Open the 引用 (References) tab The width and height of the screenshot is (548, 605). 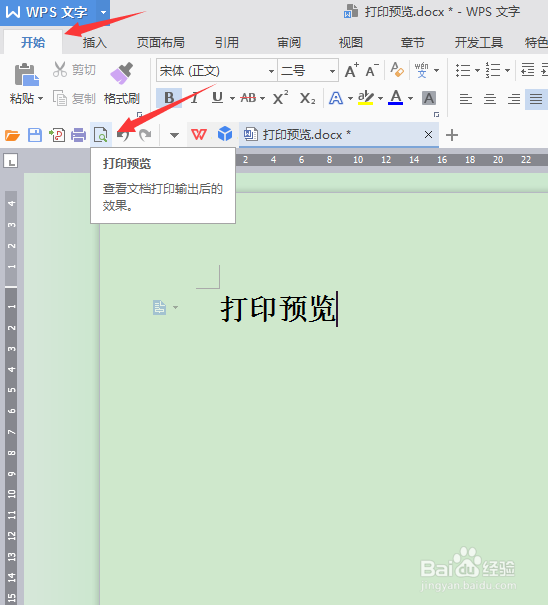(227, 42)
